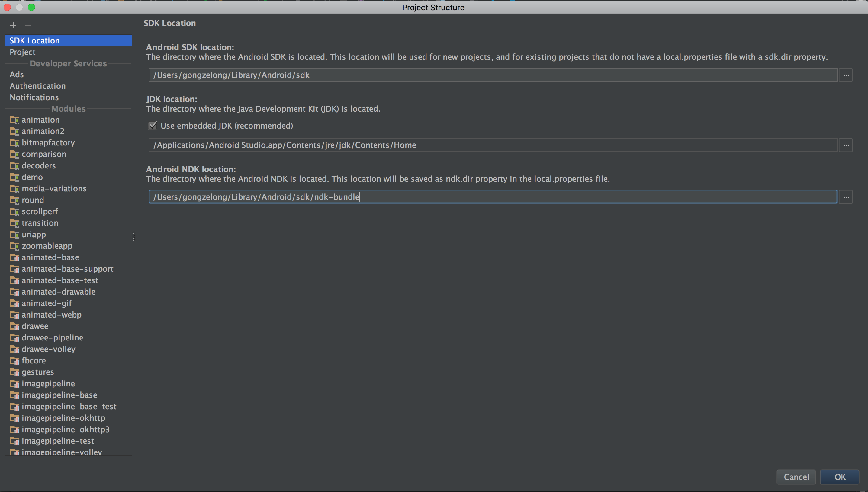Select the Authentication settings entry
868x492 pixels.
37,86
